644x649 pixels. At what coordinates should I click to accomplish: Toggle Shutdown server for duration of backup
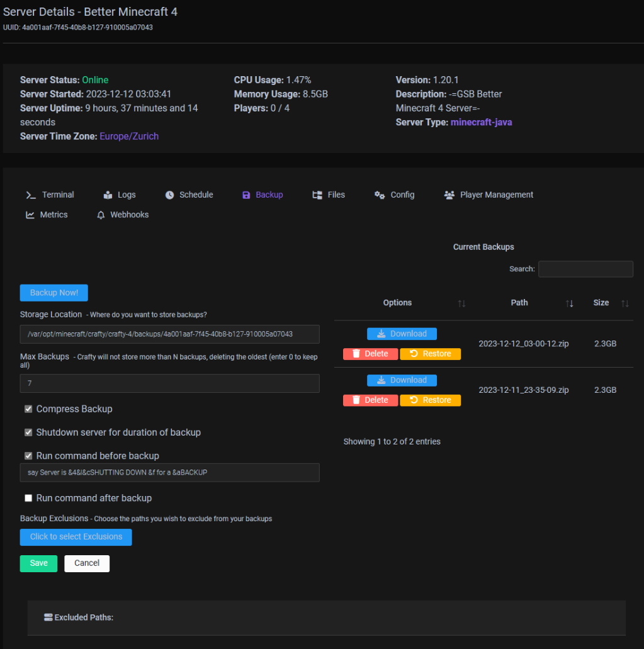(x=28, y=432)
